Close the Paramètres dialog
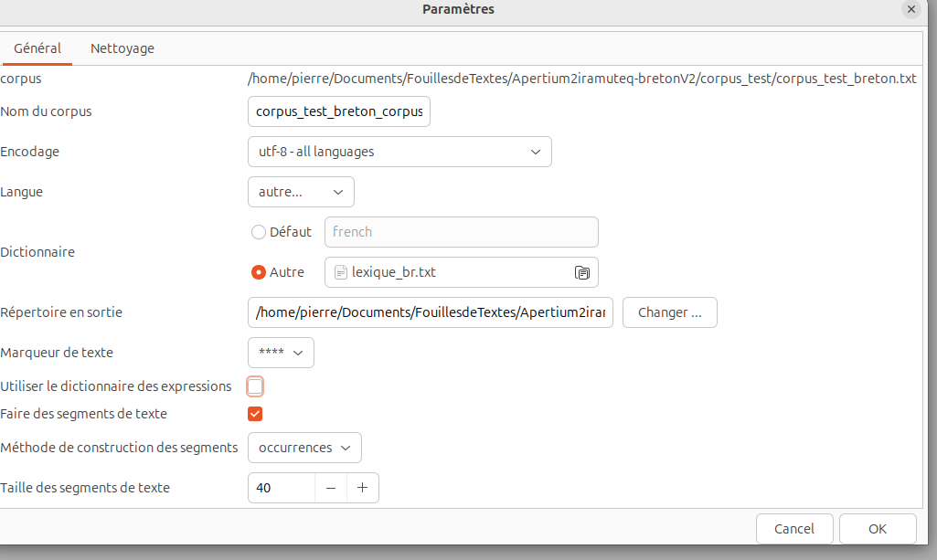This screenshot has height=560, width=937. click(910, 9)
